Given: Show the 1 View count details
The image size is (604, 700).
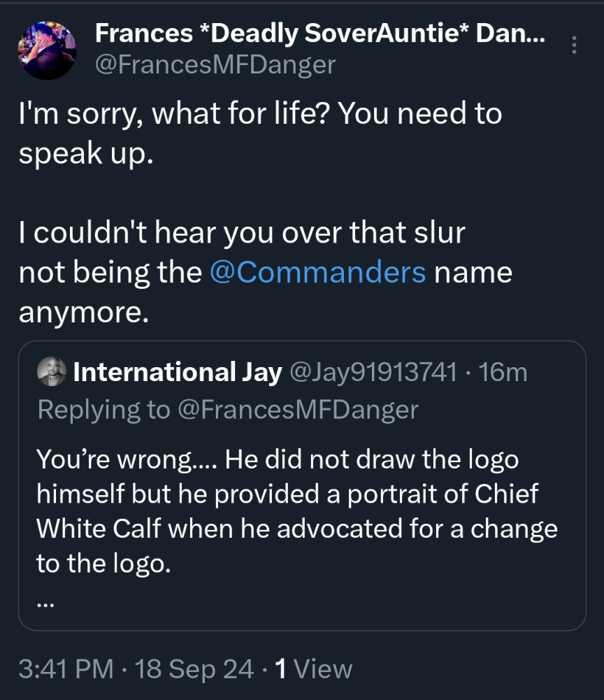Looking at the screenshot, I should [x=313, y=669].
